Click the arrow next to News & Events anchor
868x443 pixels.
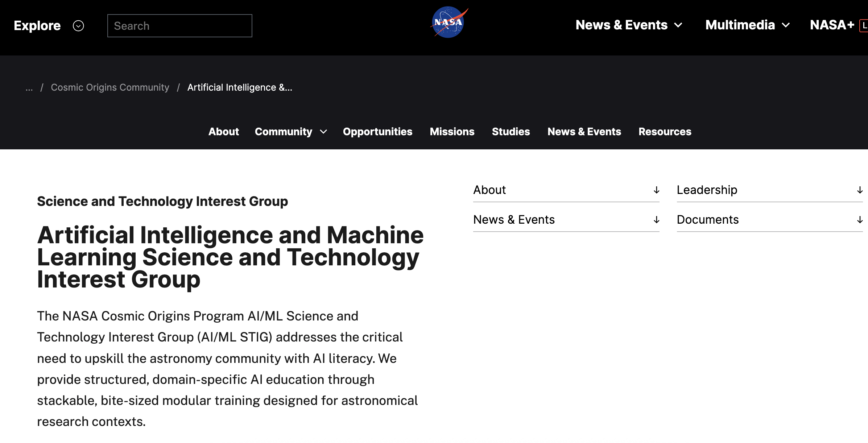656,220
